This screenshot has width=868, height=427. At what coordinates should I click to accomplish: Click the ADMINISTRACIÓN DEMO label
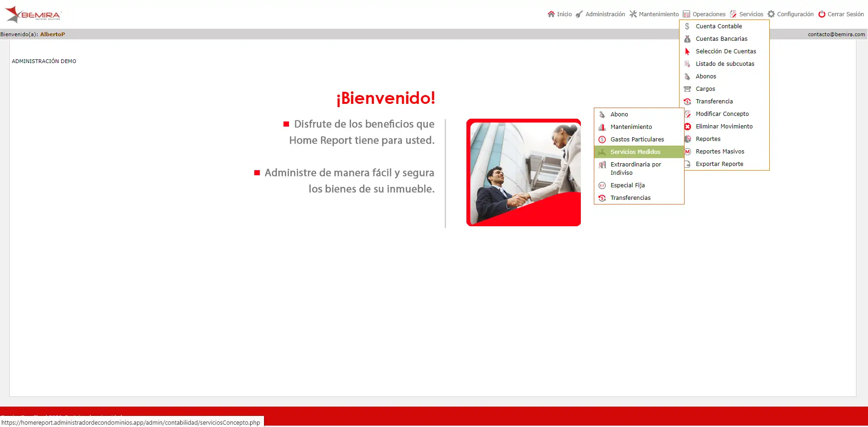coord(44,61)
